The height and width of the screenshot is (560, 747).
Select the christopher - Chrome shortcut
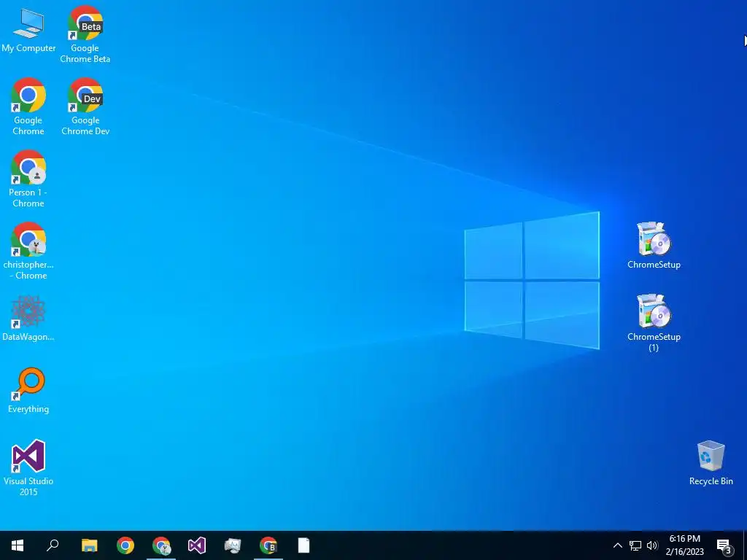pos(28,251)
